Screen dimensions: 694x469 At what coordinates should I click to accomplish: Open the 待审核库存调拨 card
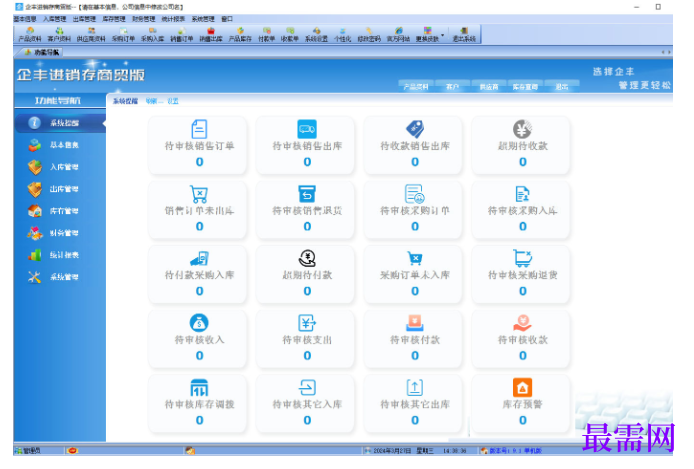[x=199, y=404]
